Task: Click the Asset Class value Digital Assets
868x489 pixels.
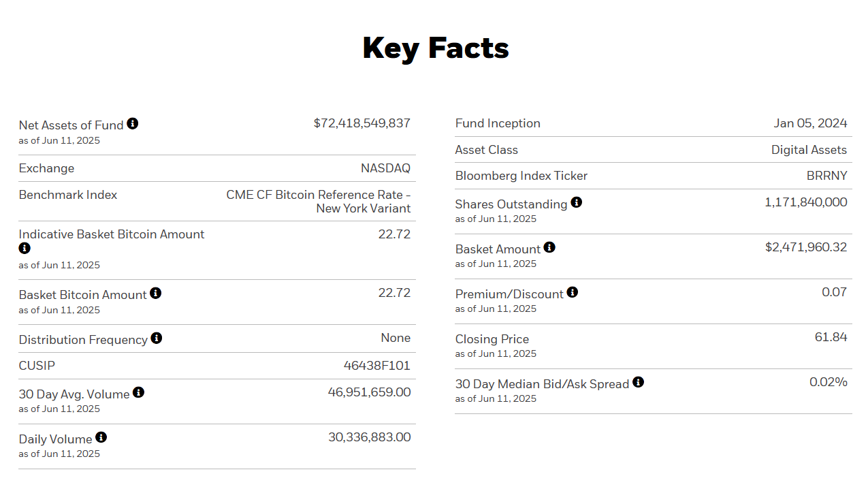Action: pyautogui.click(x=809, y=150)
